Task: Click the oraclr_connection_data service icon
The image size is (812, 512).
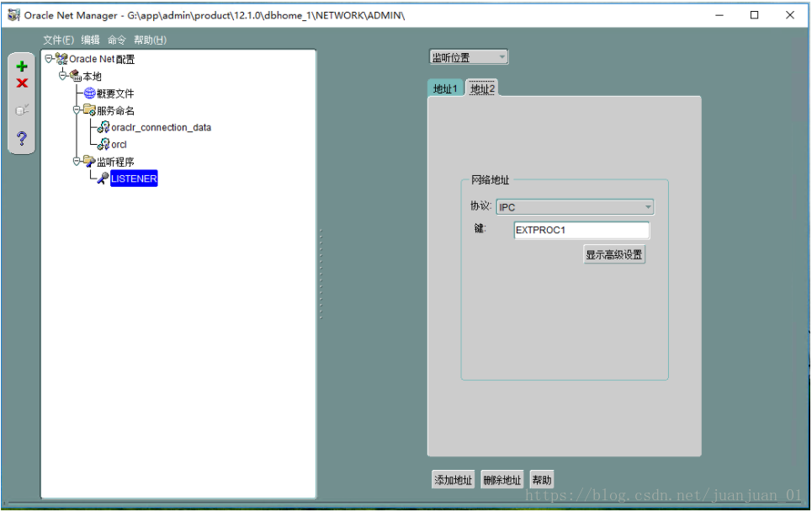Action: (x=103, y=127)
